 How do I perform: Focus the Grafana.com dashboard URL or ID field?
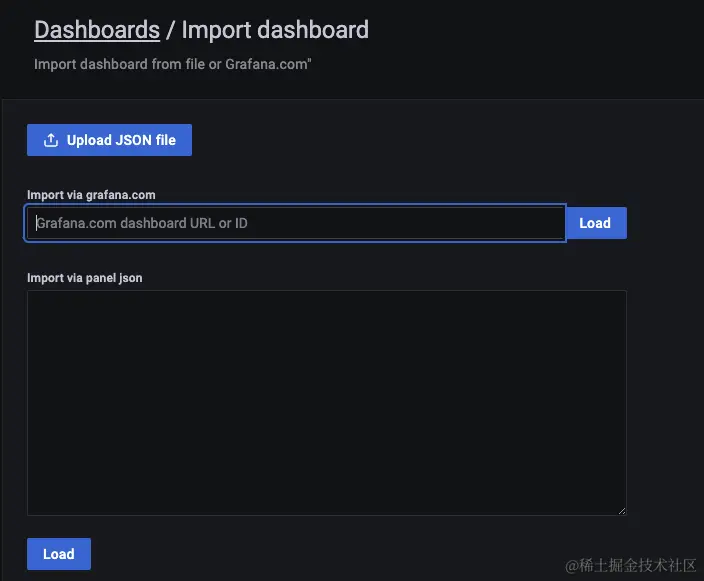(295, 223)
